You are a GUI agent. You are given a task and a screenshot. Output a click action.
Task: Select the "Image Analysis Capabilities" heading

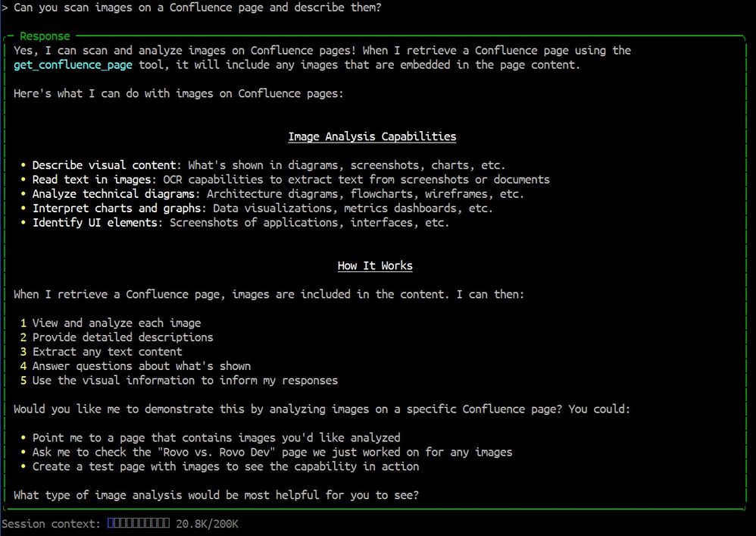point(372,136)
